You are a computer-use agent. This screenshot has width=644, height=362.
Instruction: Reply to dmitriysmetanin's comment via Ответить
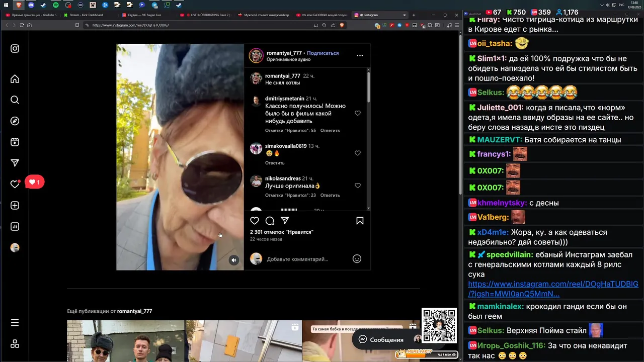(x=330, y=130)
